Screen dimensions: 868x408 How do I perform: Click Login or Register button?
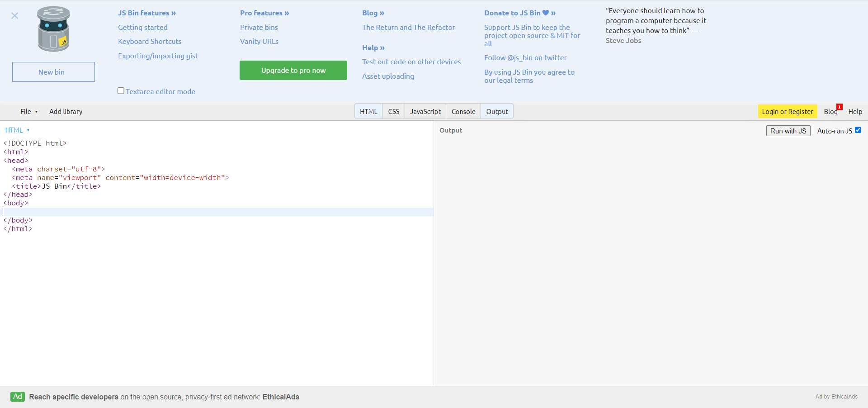pyautogui.click(x=788, y=112)
